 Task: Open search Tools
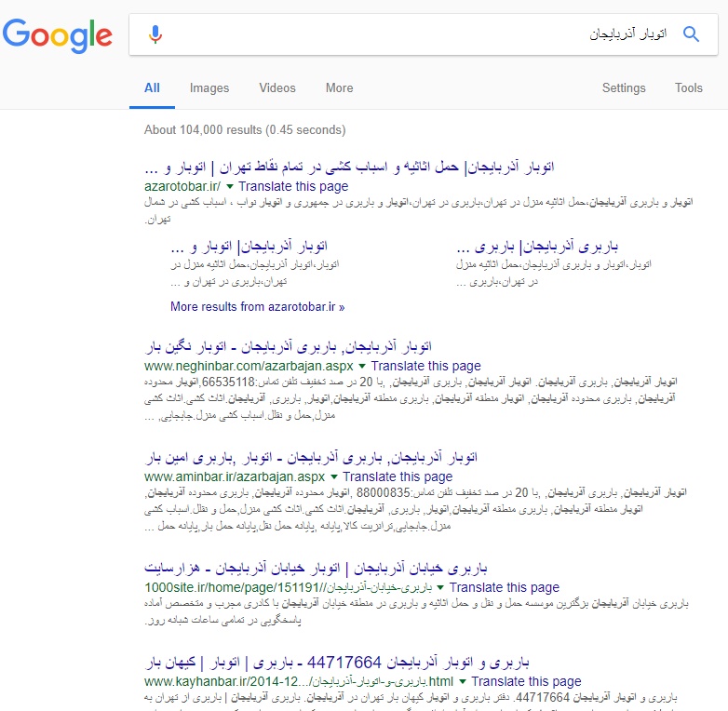pyautogui.click(x=689, y=88)
